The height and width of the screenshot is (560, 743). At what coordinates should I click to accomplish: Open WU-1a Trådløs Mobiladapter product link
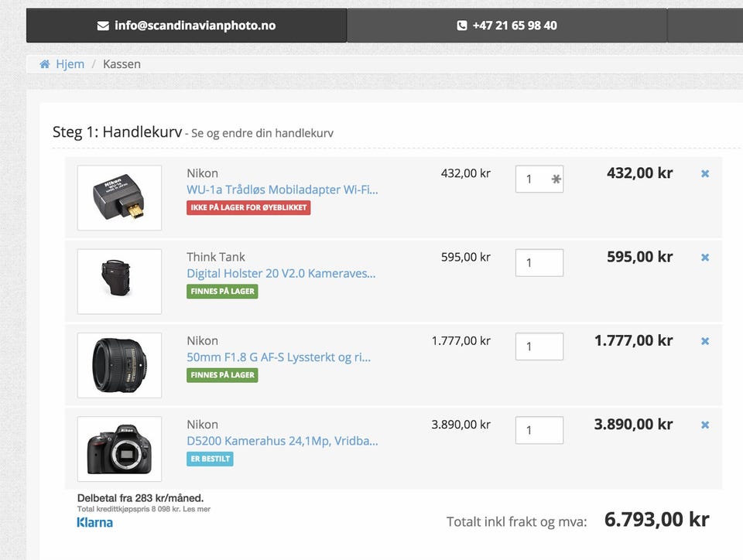(282, 190)
